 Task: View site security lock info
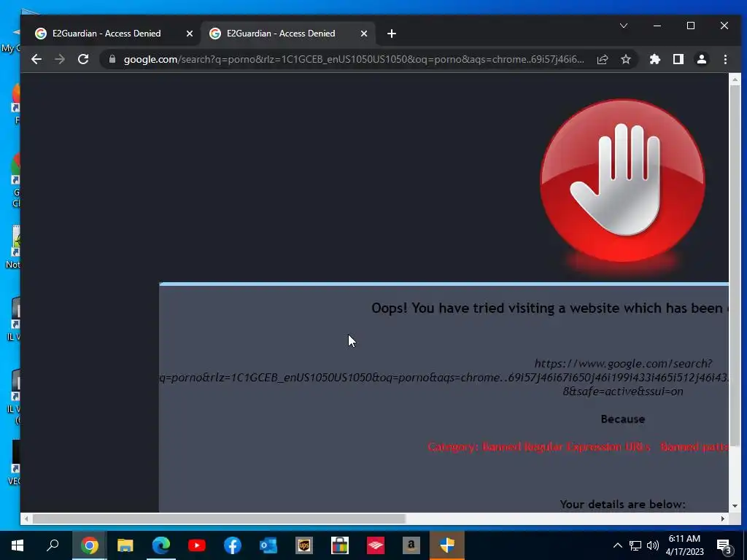point(112,59)
